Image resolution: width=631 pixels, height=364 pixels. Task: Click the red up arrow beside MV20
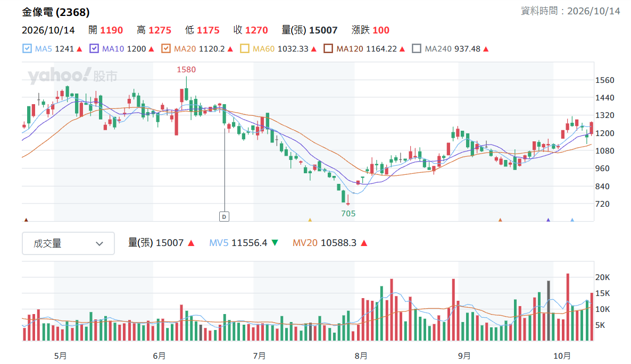(364, 243)
